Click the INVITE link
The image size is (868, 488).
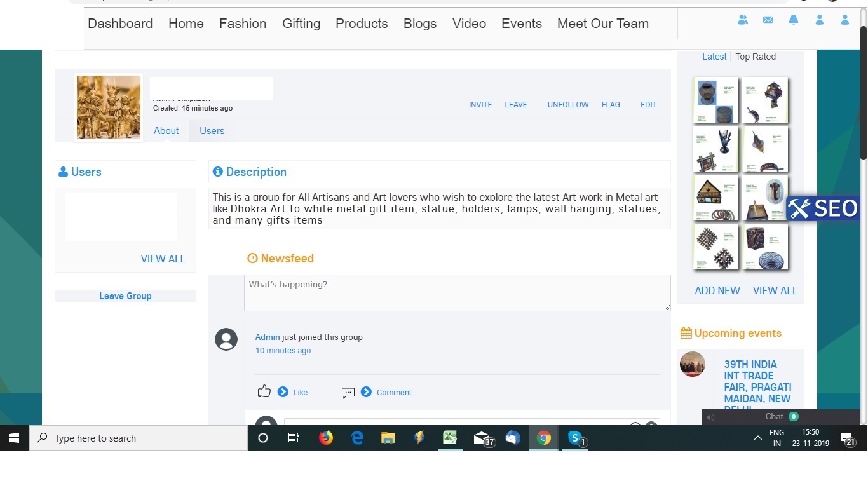point(480,105)
